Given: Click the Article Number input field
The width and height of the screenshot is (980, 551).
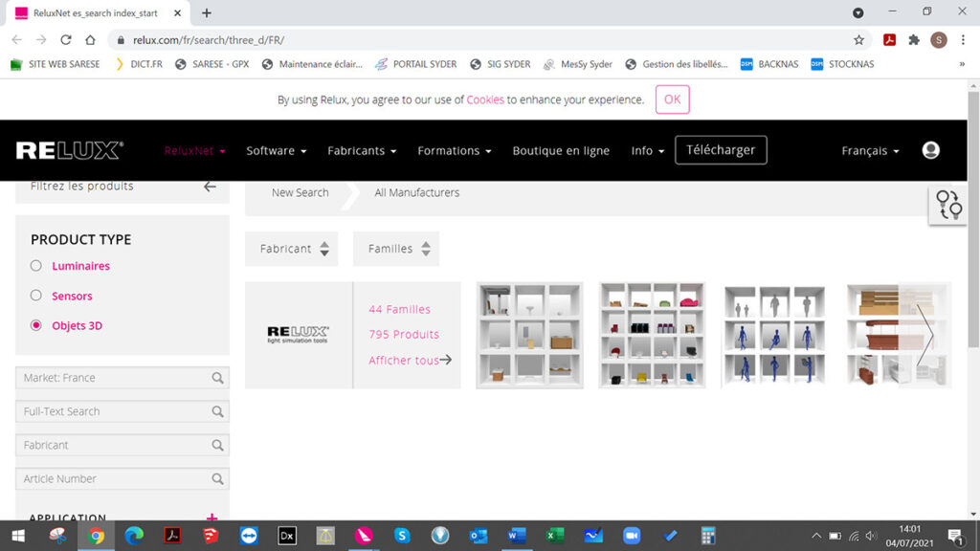Looking at the screenshot, I should pos(113,478).
